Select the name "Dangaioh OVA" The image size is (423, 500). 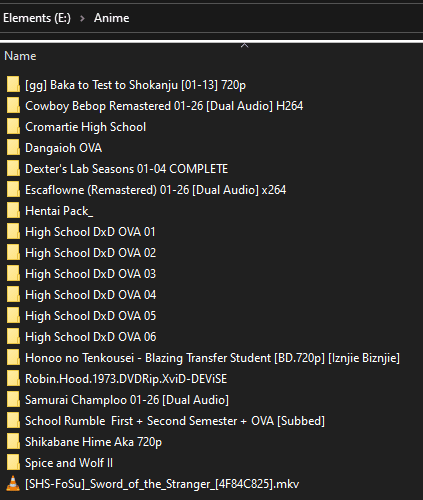point(64,148)
